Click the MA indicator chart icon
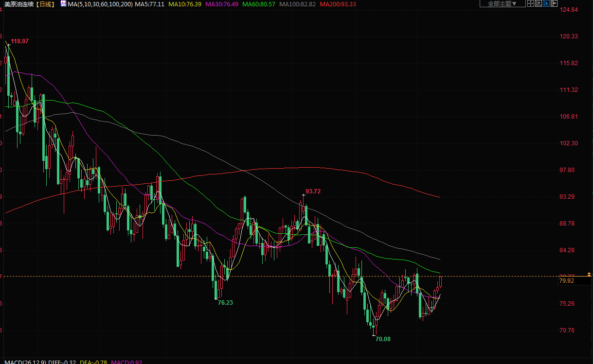Screen dimensions: 593x364 pyautogui.click(x=64, y=4)
